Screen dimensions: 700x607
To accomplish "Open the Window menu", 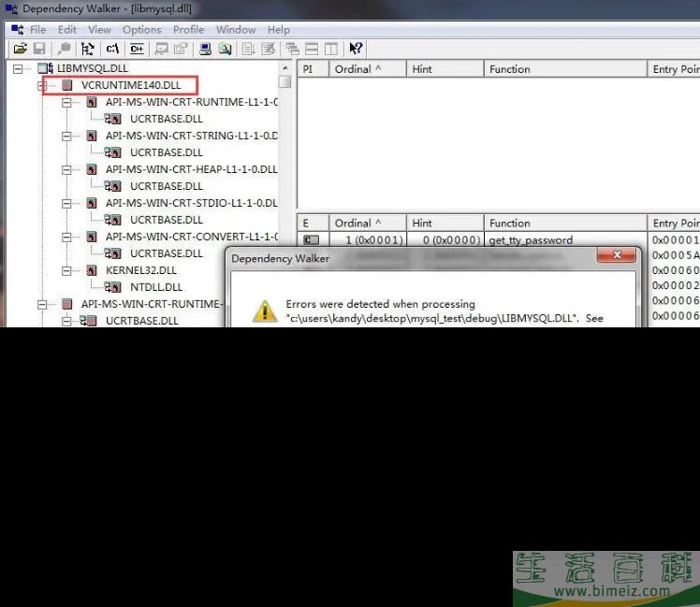I will tap(236, 30).
